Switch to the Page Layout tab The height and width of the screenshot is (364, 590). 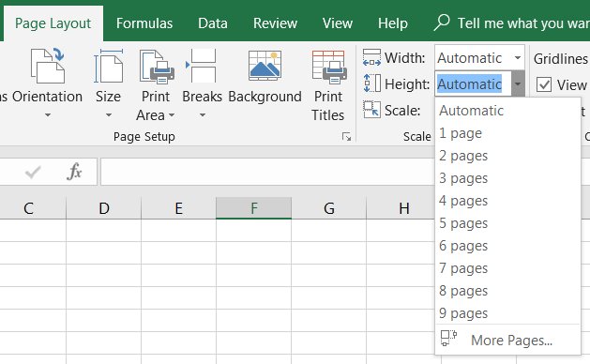[x=53, y=23]
